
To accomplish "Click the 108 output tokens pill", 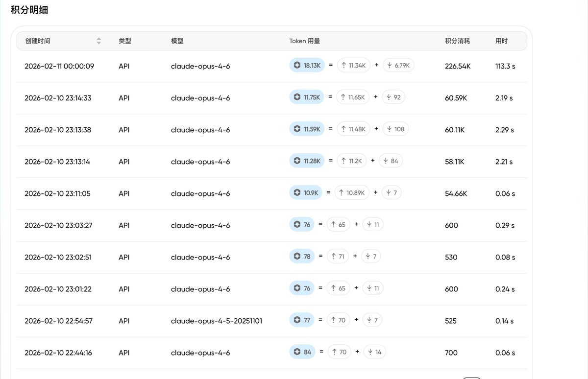I will [395, 129].
